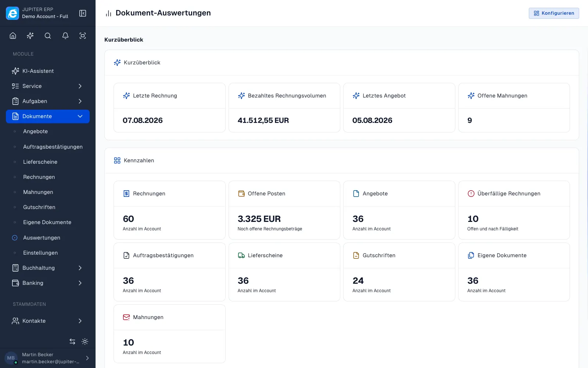Click the 3.325 EUR open items value
Viewport: 588px width, 368px height.
(259, 219)
